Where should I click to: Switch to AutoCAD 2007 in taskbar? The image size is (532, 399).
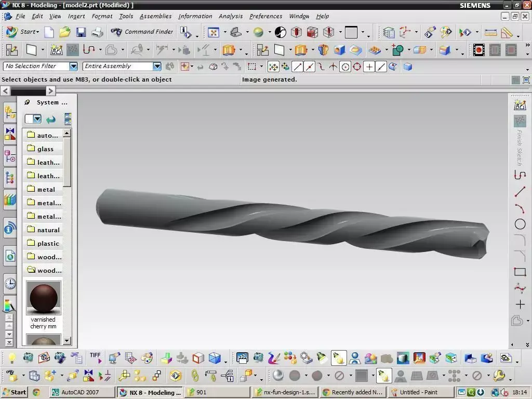click(82, 392)
